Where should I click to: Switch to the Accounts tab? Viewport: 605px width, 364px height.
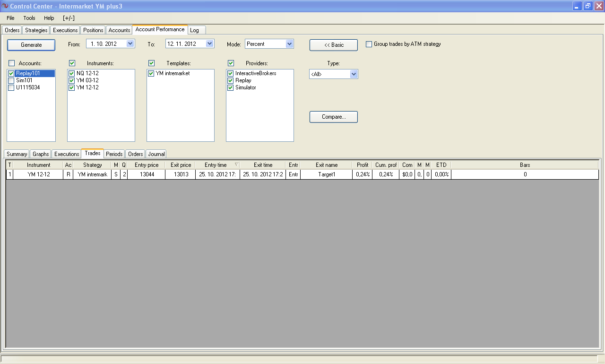click(x=119, y=30)
